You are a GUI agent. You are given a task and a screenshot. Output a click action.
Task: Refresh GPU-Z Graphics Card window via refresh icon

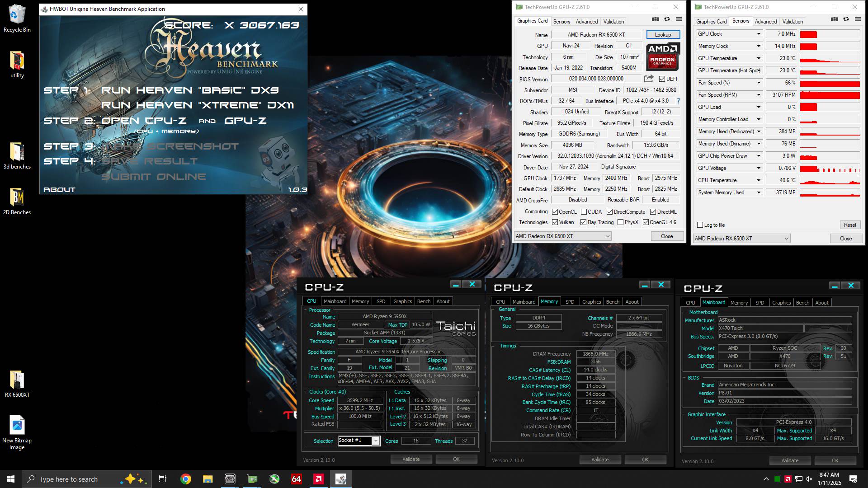(x=667, y=19)
